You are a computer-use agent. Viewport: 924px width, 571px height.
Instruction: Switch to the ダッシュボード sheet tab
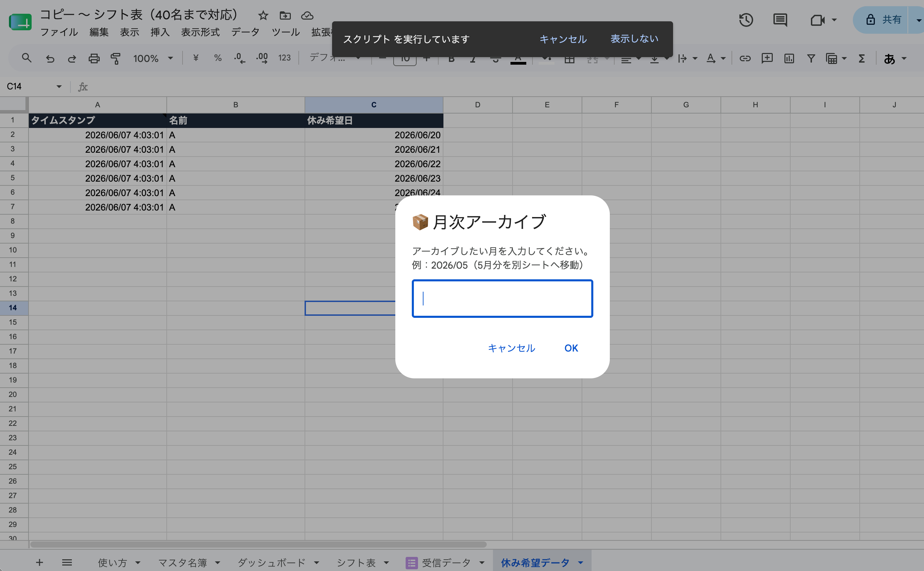(271, 562)
